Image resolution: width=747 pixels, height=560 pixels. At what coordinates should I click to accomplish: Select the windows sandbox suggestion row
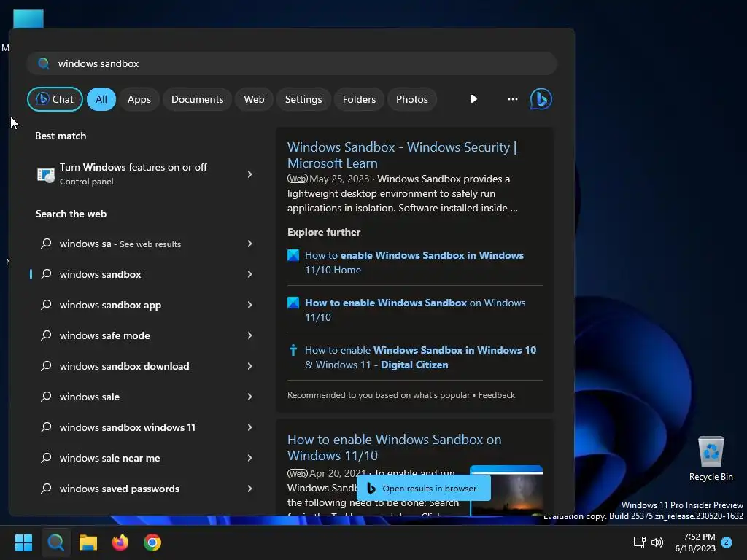pos(144,274)
